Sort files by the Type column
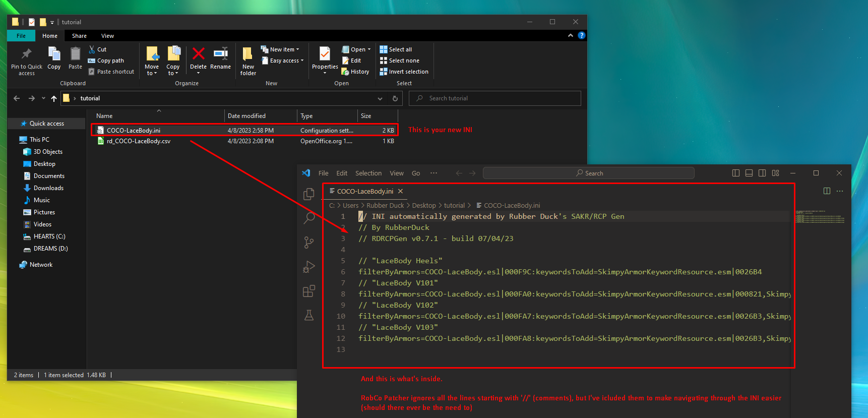Screen dimensions: 868x418 click(327, 116)
